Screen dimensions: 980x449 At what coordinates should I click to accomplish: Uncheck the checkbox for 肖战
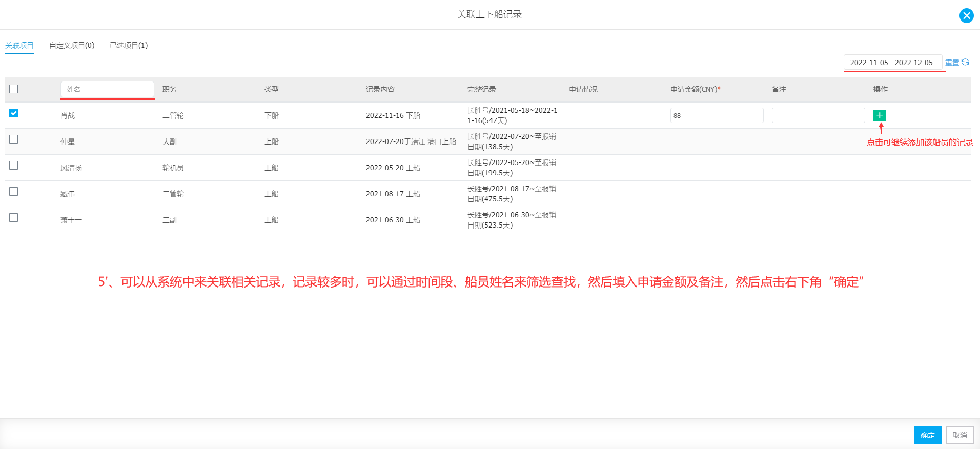14,113
